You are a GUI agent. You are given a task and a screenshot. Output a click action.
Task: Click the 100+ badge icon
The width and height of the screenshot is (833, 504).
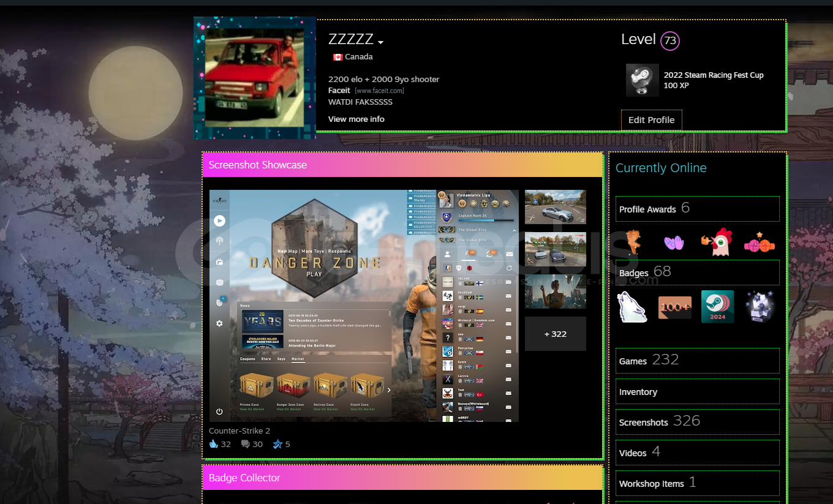pos(675,307)
